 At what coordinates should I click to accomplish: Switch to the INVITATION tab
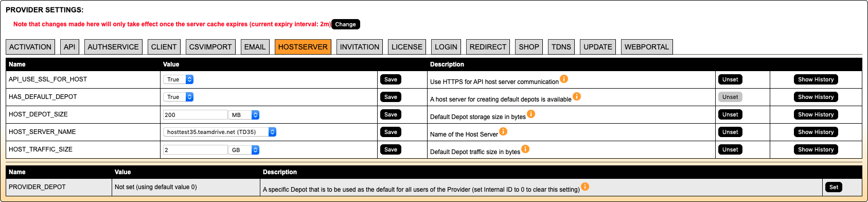click(360, 47)
